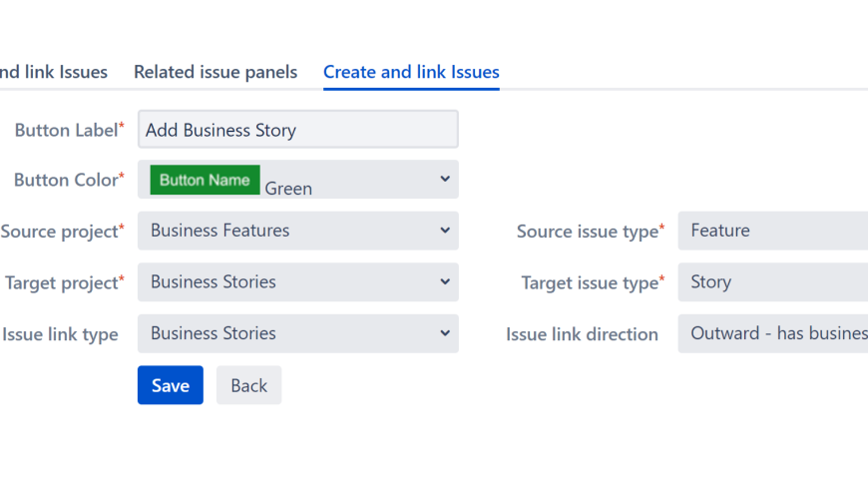The image size is (868, 494).
Task: Click the Issue link direction caption
Action: pyautogui.click(x=582, y=334)
